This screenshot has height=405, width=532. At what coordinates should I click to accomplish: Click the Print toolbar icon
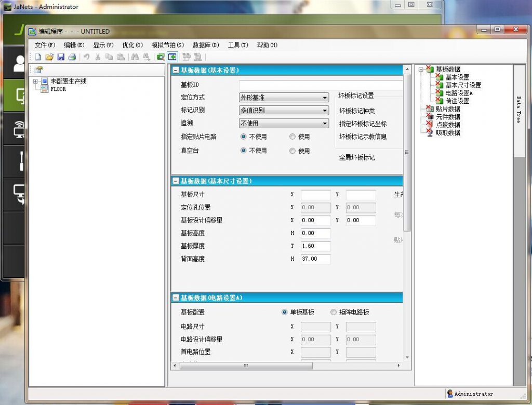[72, 57]
